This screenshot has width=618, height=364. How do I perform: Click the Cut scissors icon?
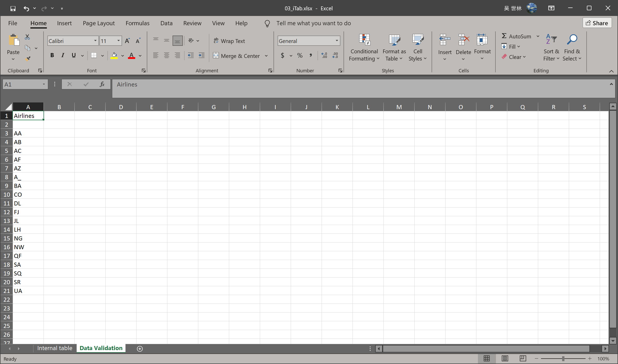pos(27,37)
